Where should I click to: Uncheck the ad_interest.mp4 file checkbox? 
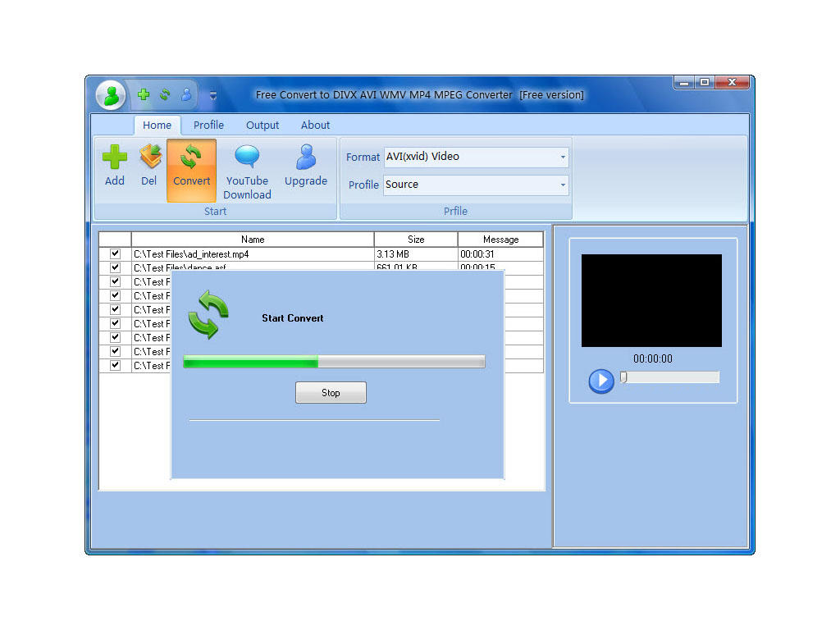115,253
